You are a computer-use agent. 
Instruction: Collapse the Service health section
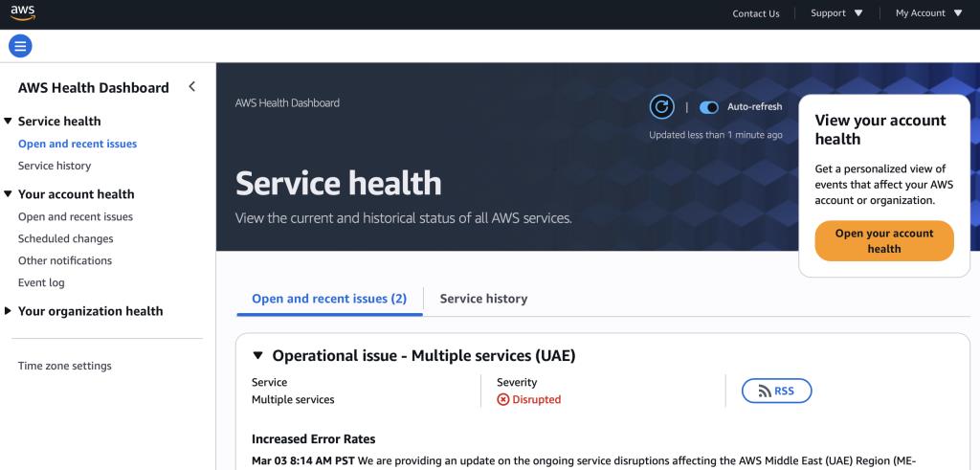point(8,121)
